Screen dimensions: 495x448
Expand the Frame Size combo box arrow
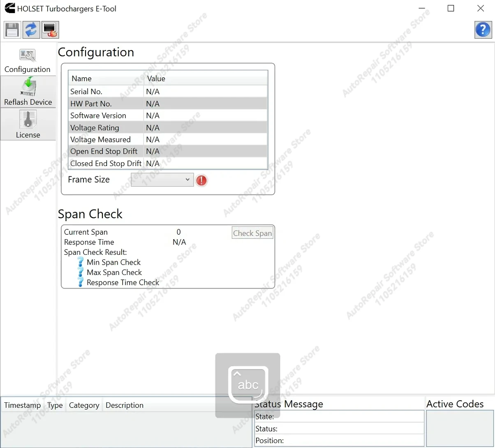(x=188, y=180)
